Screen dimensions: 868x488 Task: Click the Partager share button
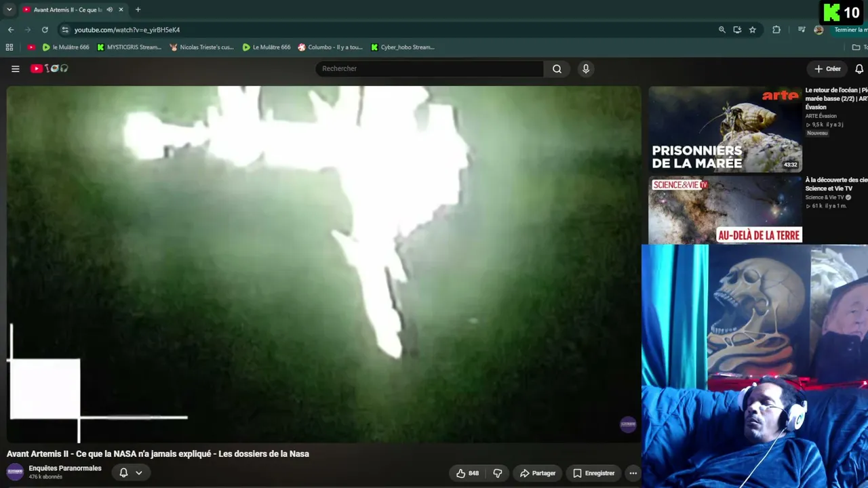click(538, 473)
